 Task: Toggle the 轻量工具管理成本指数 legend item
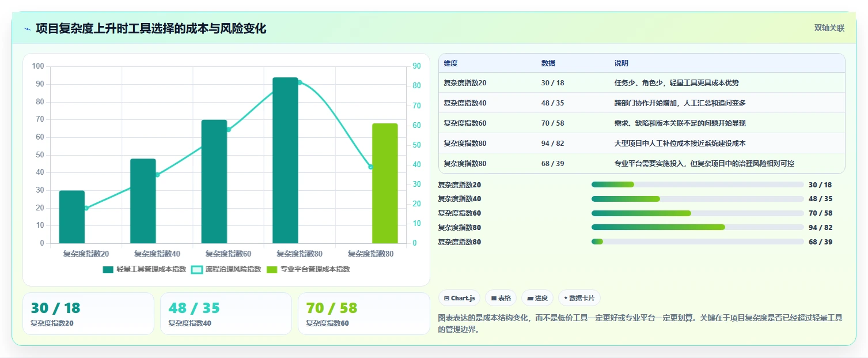tap(144, 269)
